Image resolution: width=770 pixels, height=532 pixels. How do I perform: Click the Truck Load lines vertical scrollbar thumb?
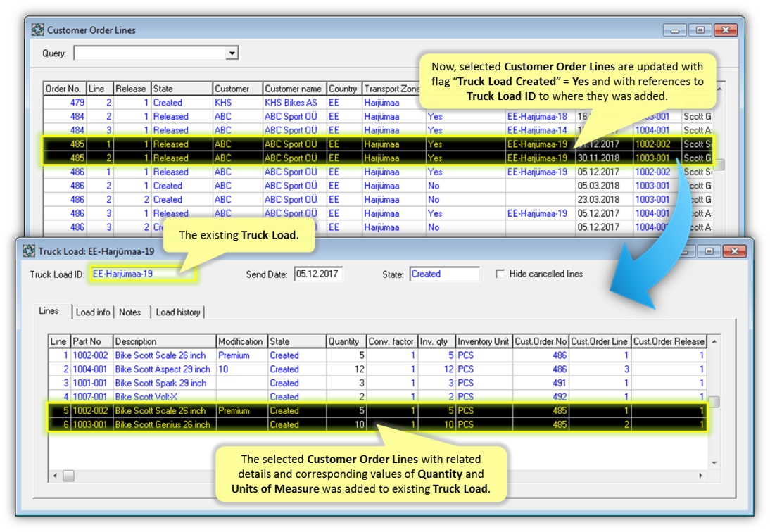[x=714, y=401]
